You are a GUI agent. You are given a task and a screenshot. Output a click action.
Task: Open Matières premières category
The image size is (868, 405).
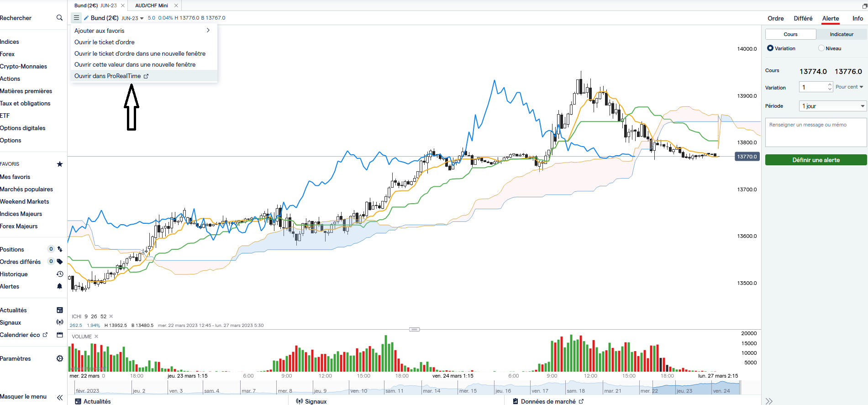(26, 91)
